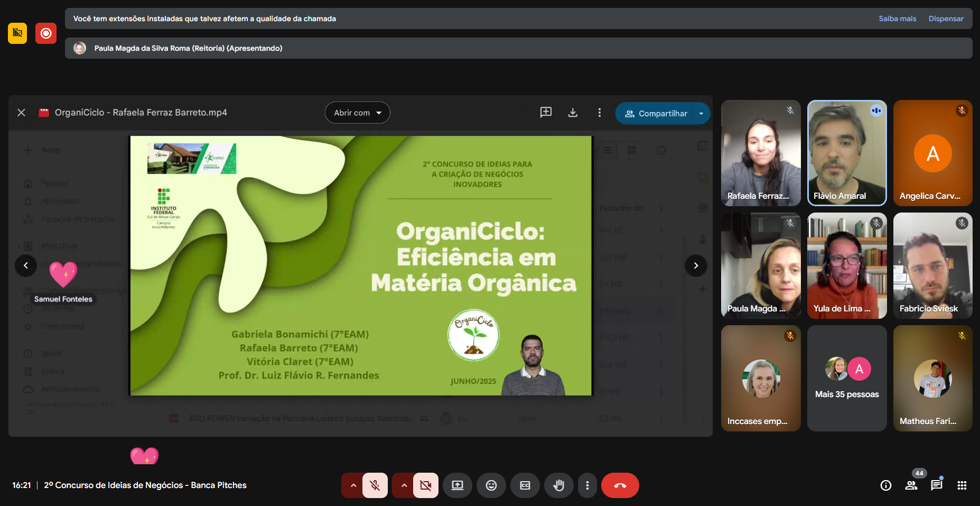The height and width of the screenshot is (506, 980).
Task: Open the 'Mais 35 pessoas' tile
Action: 846,378
